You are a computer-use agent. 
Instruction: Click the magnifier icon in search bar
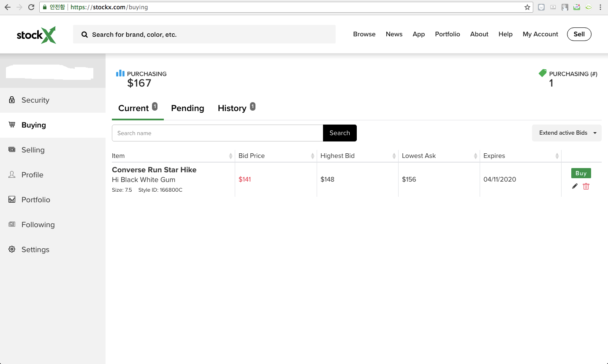85,35
